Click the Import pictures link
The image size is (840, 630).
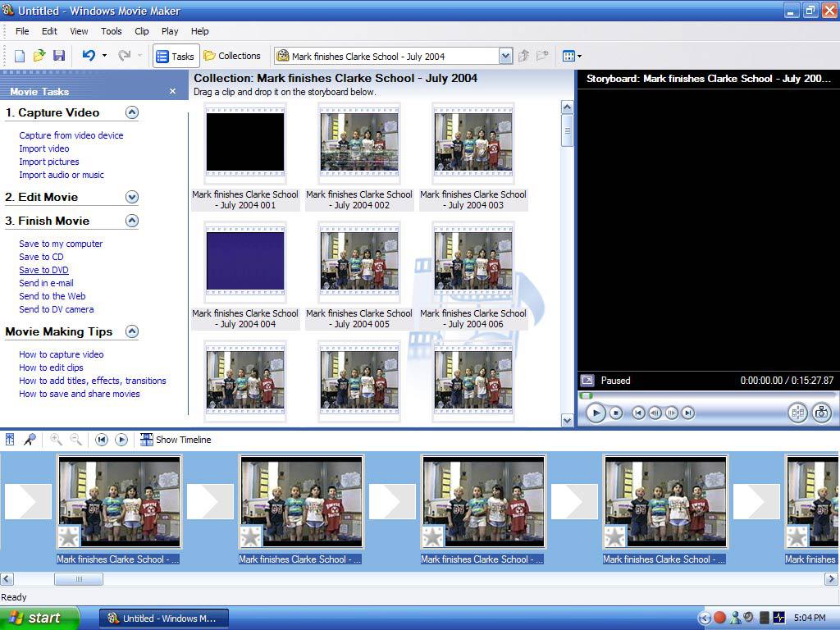[x=48, y=162]
